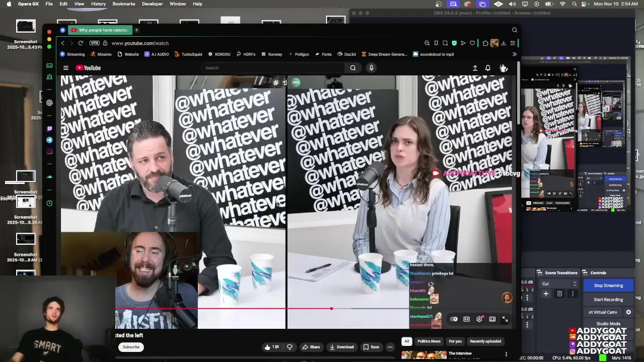This screenshot has width=644, height=362.
Task: Click the YouTube search magnifier button
Action: [x=353, y=68]
